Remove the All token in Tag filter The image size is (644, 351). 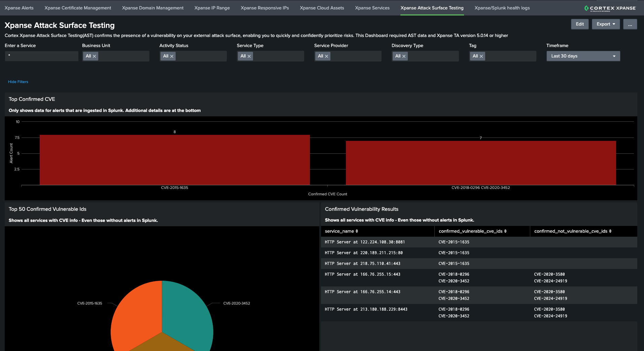coord(481,56)
